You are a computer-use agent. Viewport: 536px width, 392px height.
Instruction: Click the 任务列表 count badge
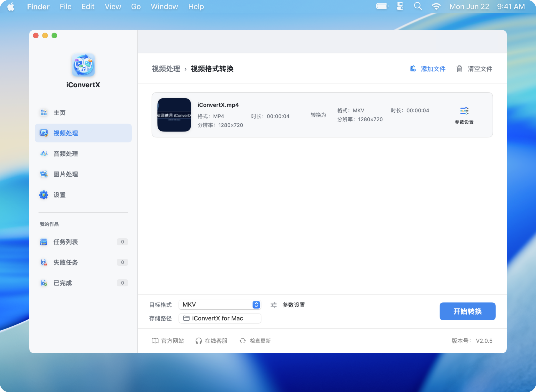(122, 242)
